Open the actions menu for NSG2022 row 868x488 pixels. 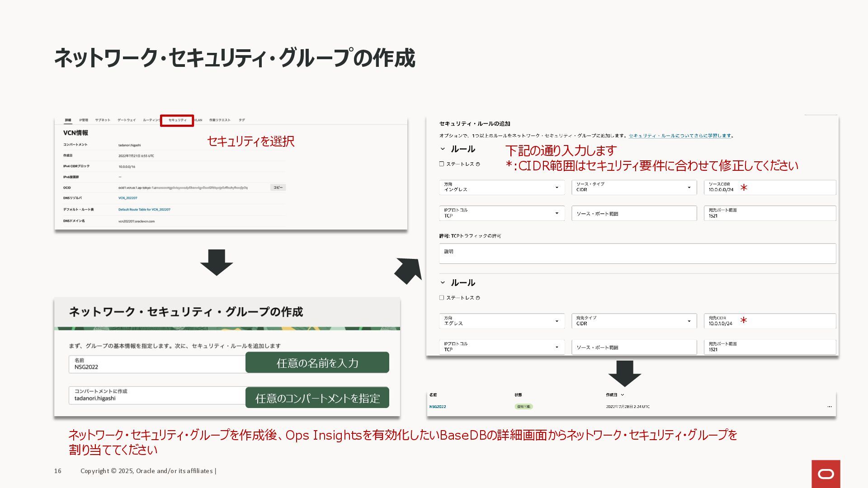(x=829, y=407)
